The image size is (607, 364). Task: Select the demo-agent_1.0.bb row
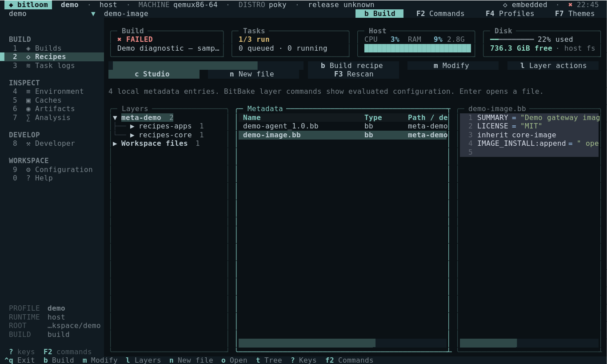pos(343,126)
